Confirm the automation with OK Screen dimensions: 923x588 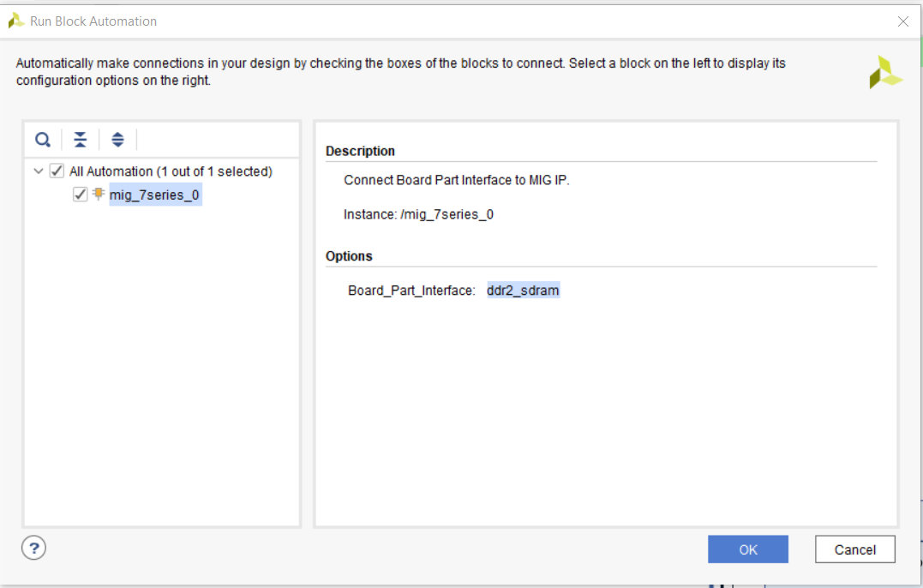tap(747, 549)
